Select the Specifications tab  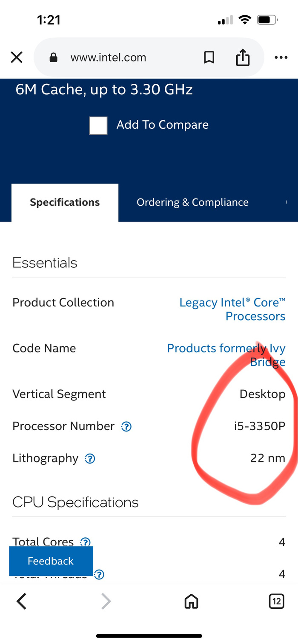point(65,202)
